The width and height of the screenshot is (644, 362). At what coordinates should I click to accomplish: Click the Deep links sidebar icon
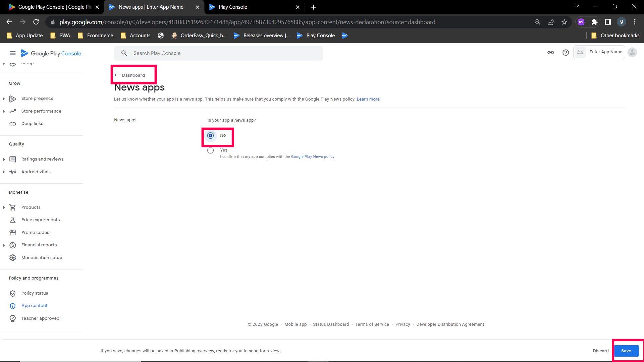coord(13,124)
